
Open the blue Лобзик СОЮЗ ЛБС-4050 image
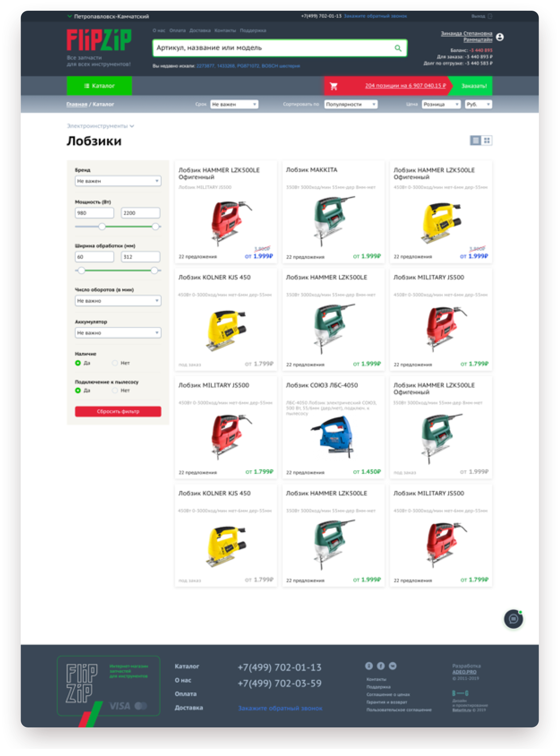pos(333,436)
